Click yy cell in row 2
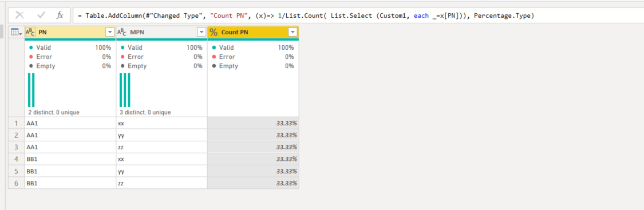The height and width of the screenshot is (210, 644). (162, 135)
